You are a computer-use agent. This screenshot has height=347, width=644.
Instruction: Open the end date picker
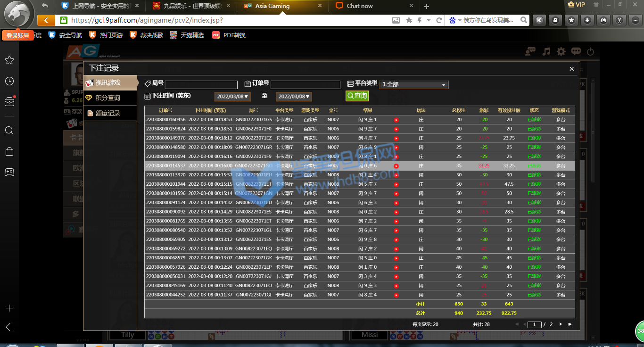[294, 96]
